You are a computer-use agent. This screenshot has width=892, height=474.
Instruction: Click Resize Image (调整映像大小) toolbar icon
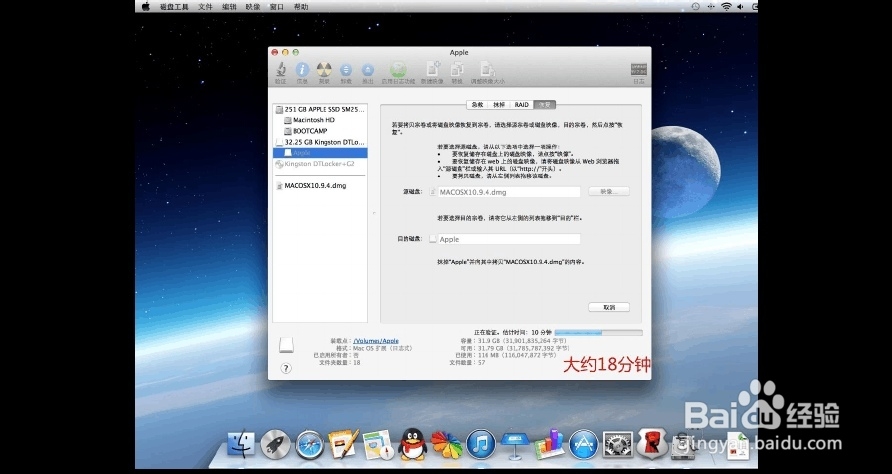[488, 71]
